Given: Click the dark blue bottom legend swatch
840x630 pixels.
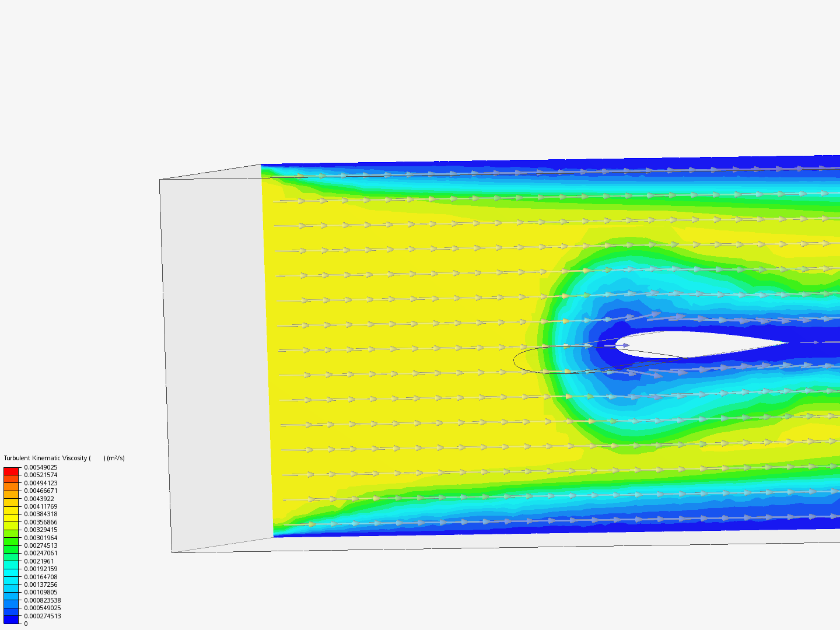Looking at the screenshot, I should pos(11,619).
